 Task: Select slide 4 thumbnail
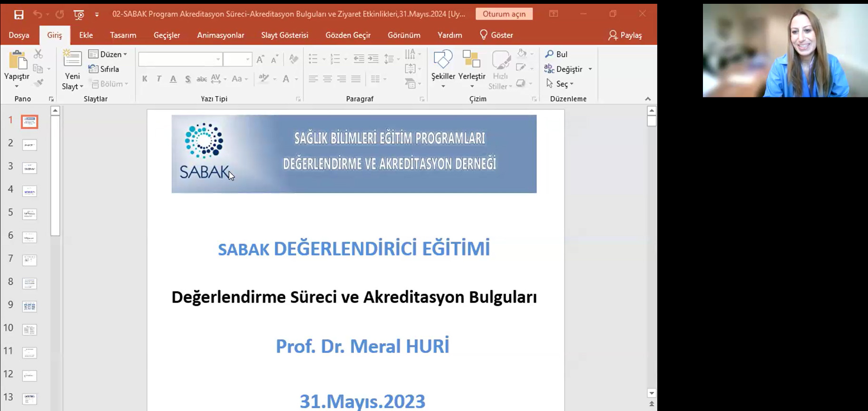coord(29,191)
